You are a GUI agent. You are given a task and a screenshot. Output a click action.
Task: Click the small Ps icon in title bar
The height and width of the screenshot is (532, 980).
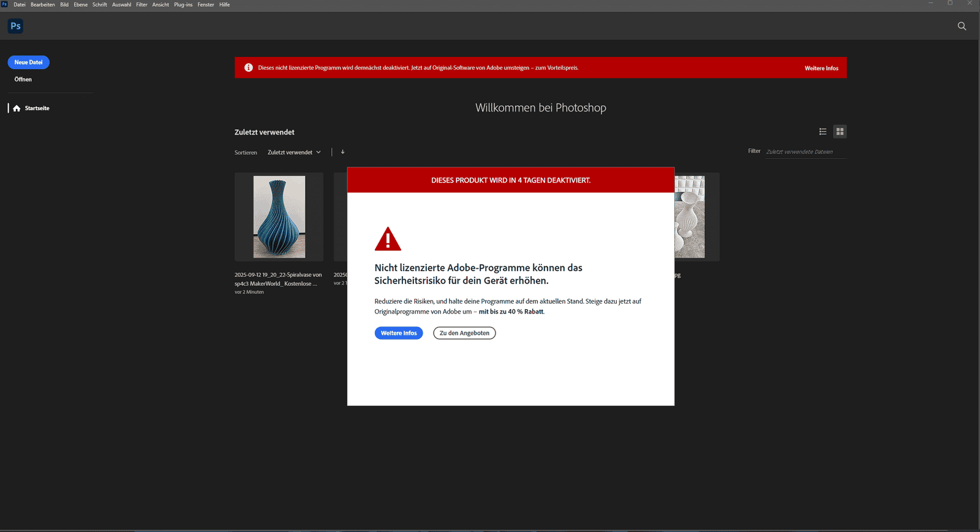pos(4,4)
